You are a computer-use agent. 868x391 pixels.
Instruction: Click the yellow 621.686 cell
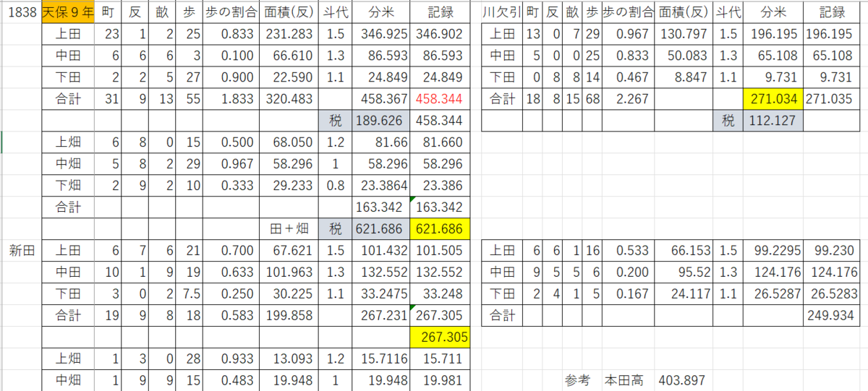[440, 228]
